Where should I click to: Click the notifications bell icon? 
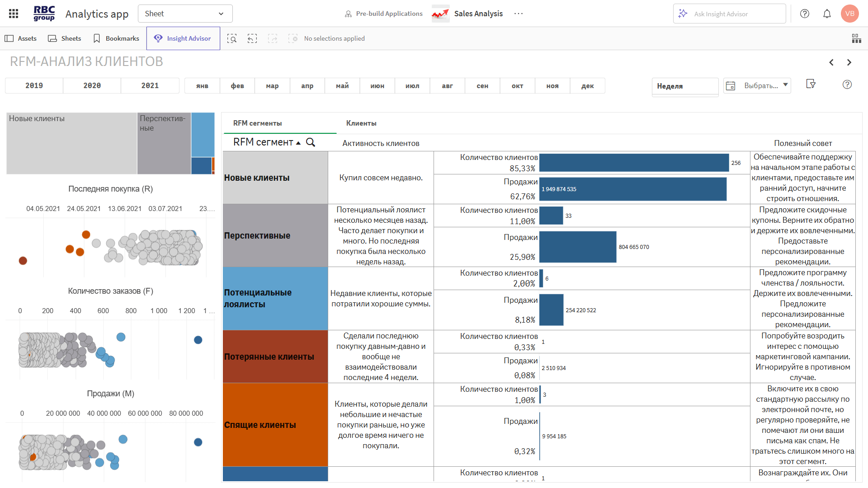pyautogui.click(x=827, y=14)
